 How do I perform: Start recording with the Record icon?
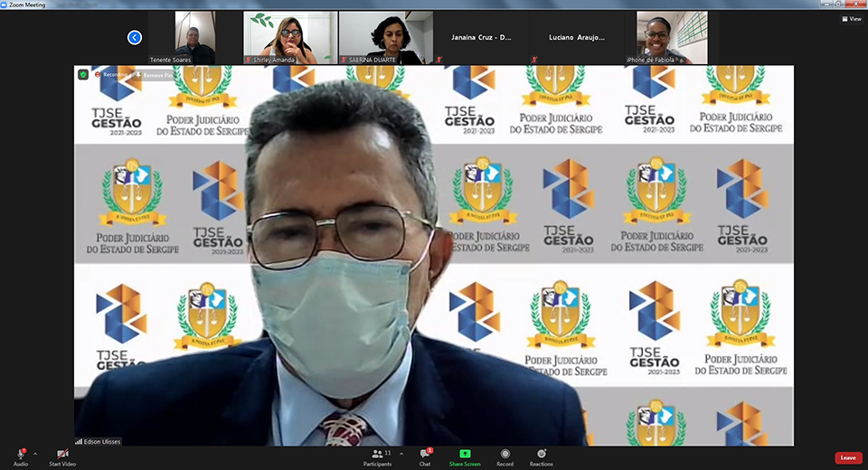(x=505, y=454)
